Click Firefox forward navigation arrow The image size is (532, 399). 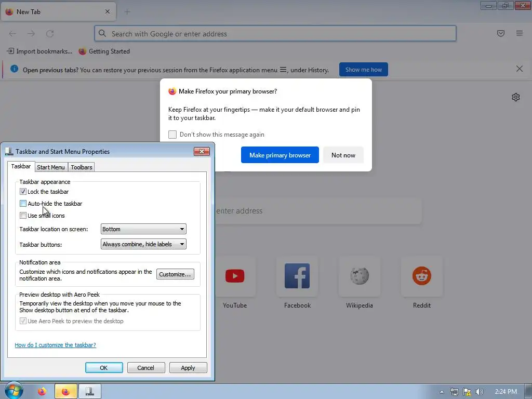(x=31, y=34)
